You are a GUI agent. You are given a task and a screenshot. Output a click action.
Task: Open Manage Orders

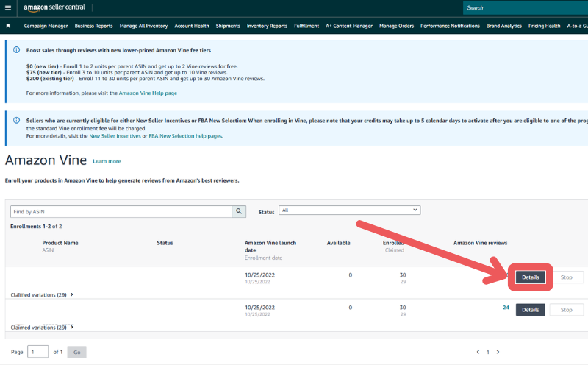click(396, 26)
